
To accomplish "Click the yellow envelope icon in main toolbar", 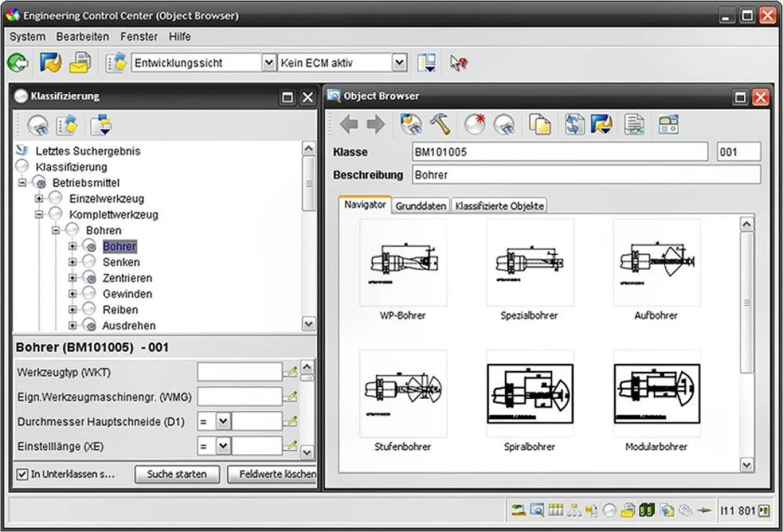I will (x=80, y=63).
